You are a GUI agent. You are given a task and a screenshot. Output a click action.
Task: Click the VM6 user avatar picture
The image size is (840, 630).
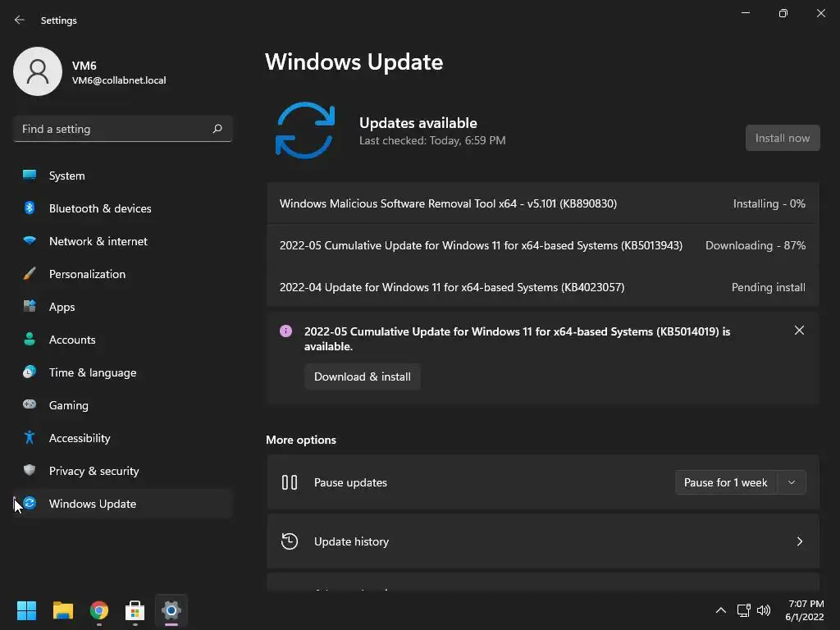tap(38, 71)
